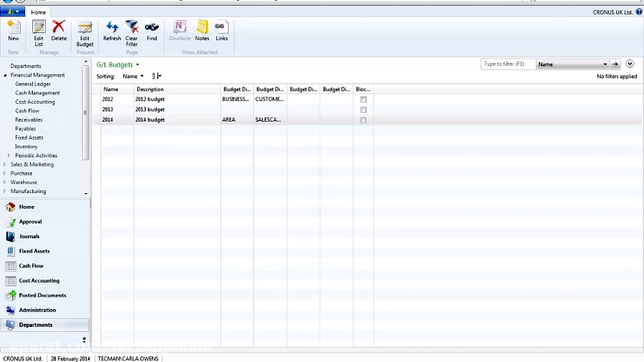Select Inventory in the tree
Screen dimensions: 644x362
[x=26, y=147]
